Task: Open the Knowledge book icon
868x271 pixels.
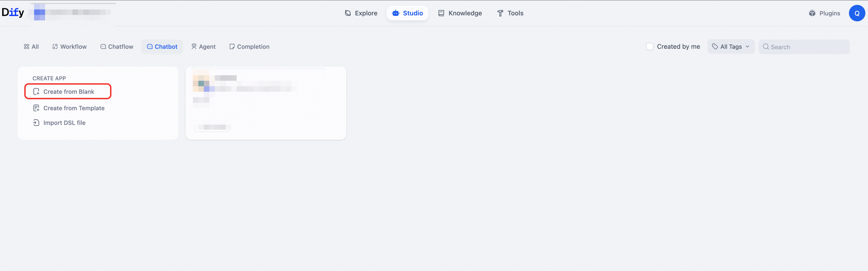Action: coord(441,13)
